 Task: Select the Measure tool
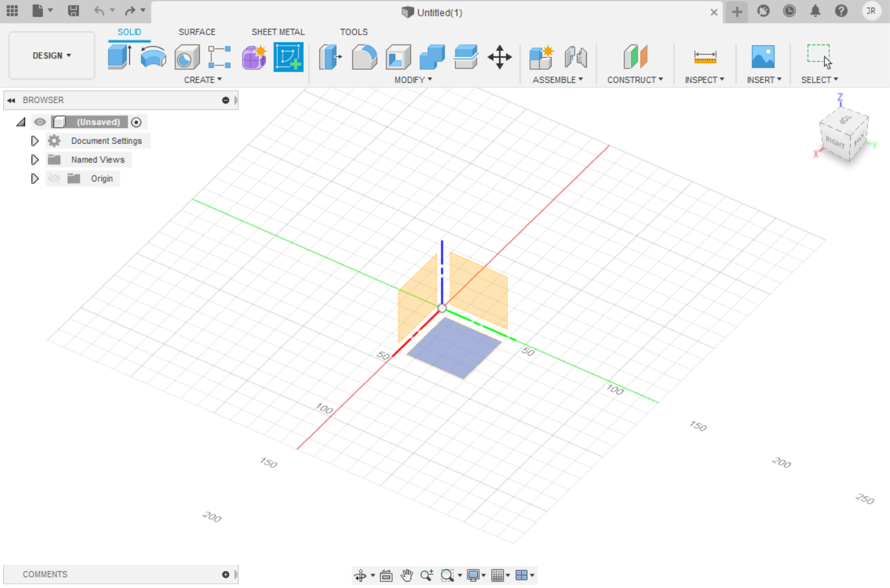click(x=705, y=57)
